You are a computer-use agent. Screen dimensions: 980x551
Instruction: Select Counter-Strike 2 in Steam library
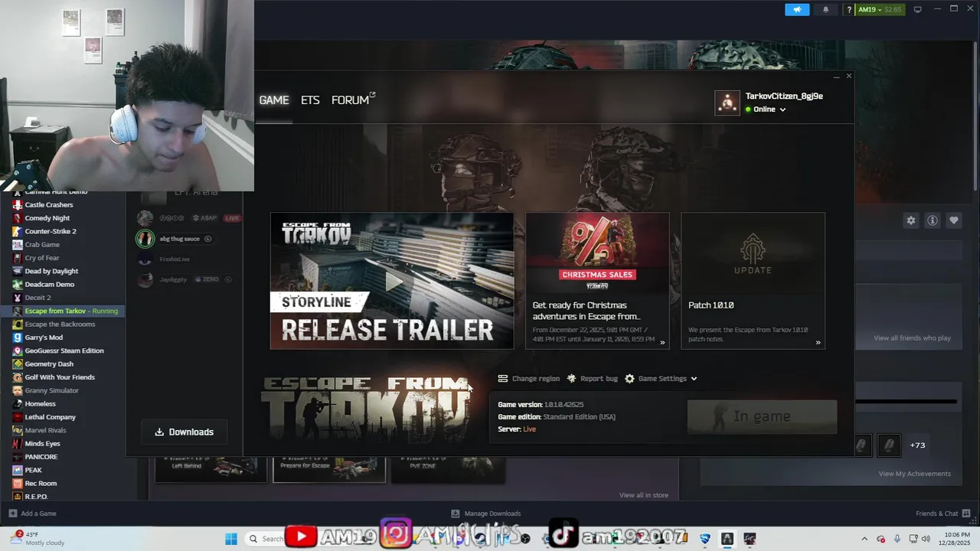pyautogui.click(x=51, y=231)
